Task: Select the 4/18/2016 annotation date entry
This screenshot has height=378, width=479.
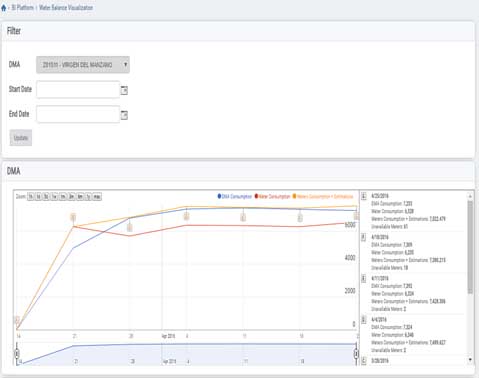Action: [380, 237]
